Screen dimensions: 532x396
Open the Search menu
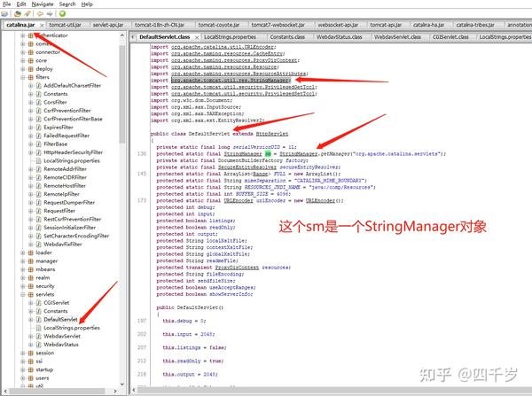[x=67, y=4]
